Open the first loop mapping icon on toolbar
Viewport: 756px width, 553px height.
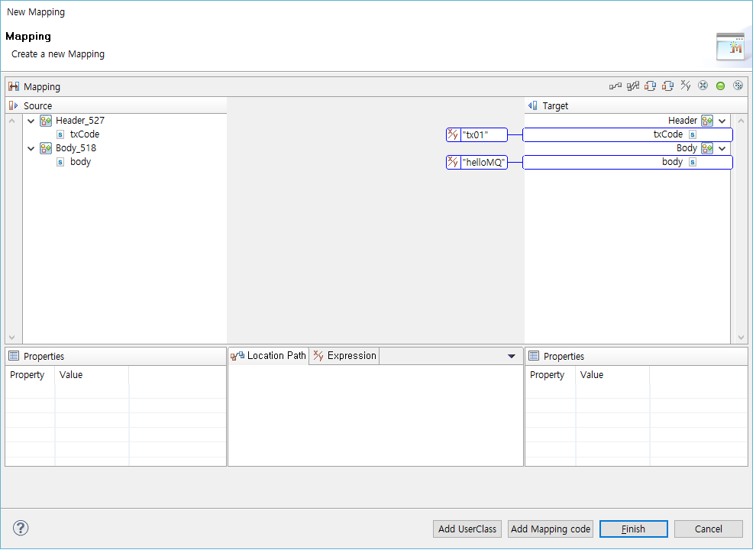click(651, 86)
